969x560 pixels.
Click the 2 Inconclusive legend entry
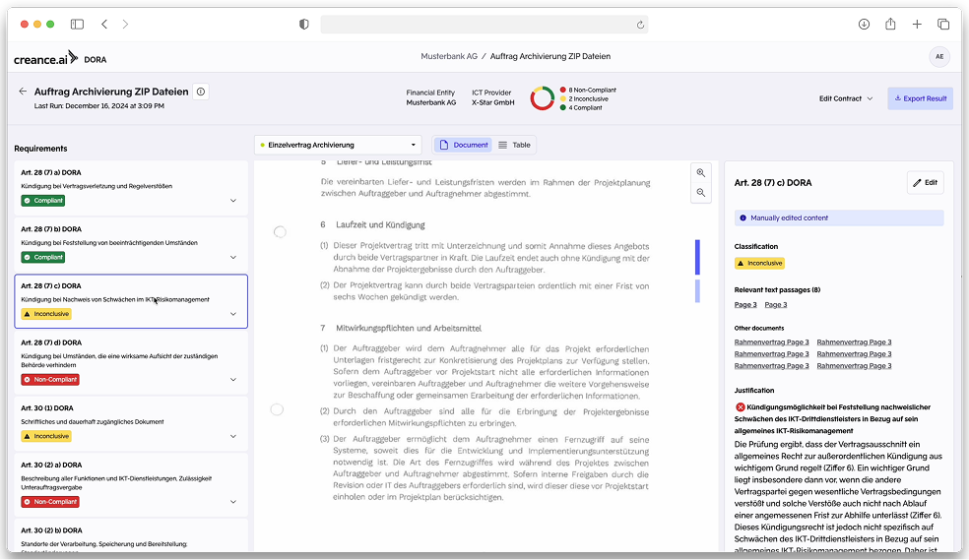(x=584, y=98)
